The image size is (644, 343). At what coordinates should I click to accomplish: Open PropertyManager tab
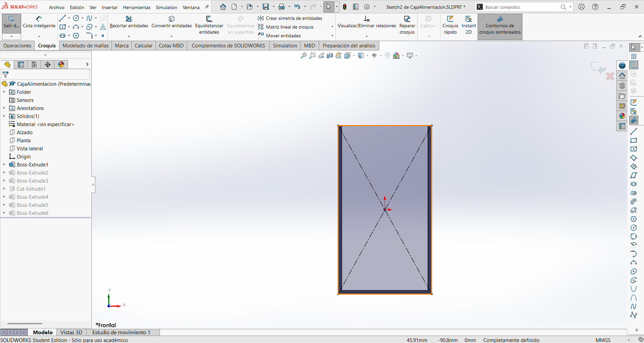21,65
